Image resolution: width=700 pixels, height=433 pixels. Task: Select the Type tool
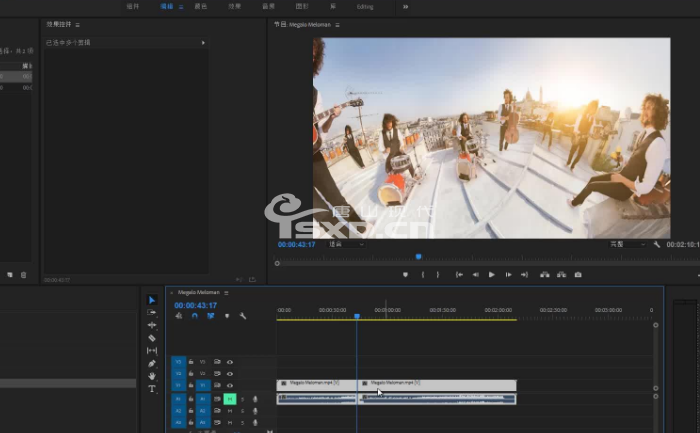click(x=152, y=389)
